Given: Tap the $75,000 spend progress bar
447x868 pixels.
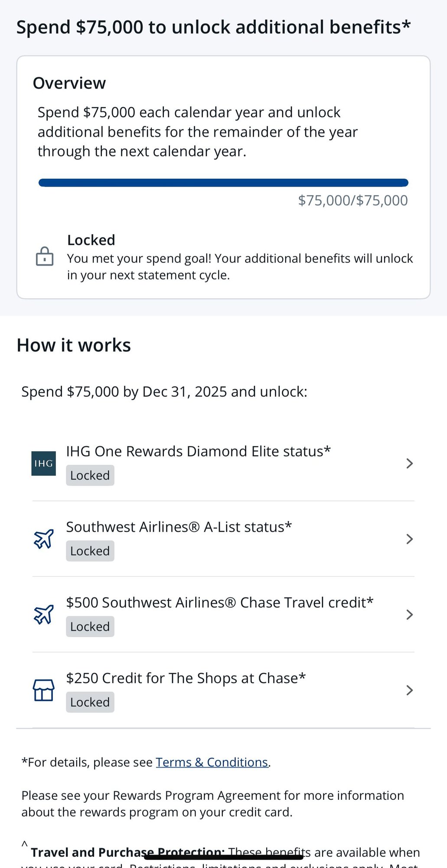Looking at the screenshot, I should click(x=223, y=183).
